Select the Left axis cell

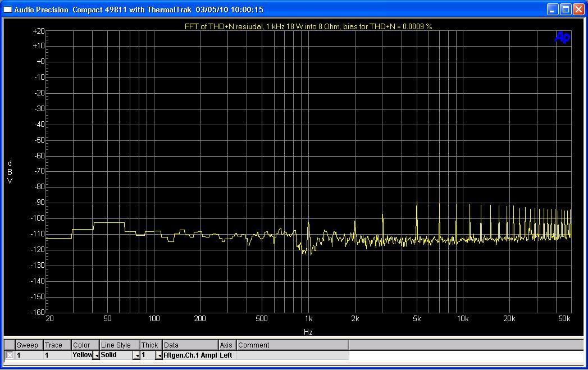coord(227,355)
